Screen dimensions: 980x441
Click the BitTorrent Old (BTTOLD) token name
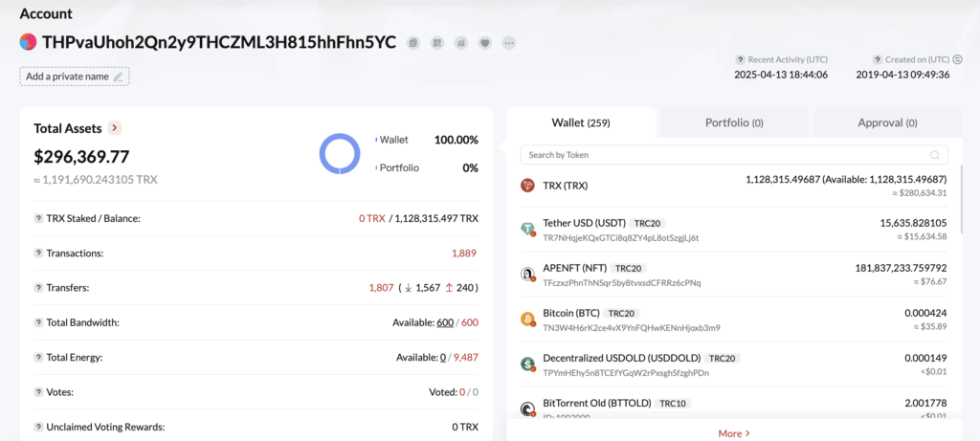pos(597,403)
